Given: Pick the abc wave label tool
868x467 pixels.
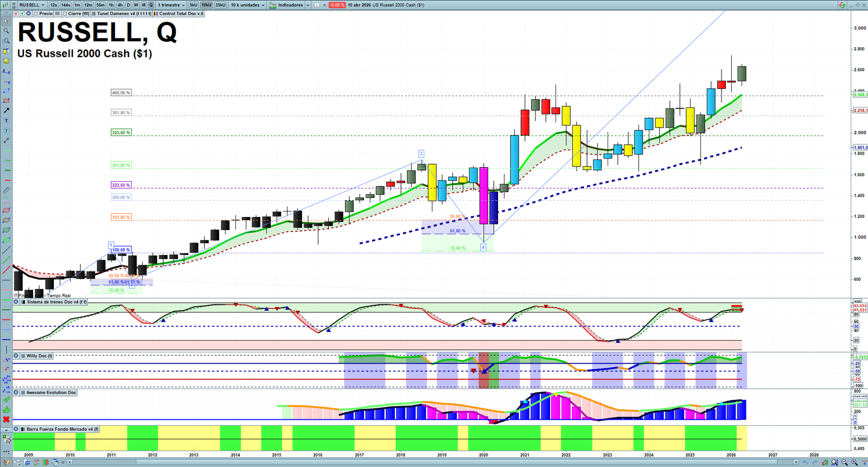Looking at the screenshot, I should (6, 389).
